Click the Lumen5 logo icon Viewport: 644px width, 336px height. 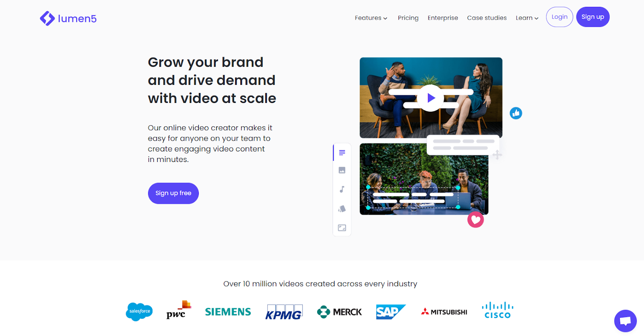pos(47,18)
